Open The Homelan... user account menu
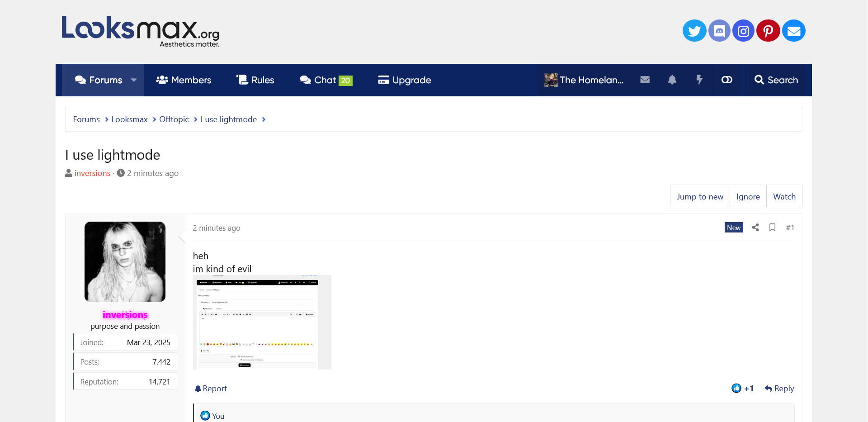The width and height of the screenshot is (868, 422). click(x=584, y=80)
